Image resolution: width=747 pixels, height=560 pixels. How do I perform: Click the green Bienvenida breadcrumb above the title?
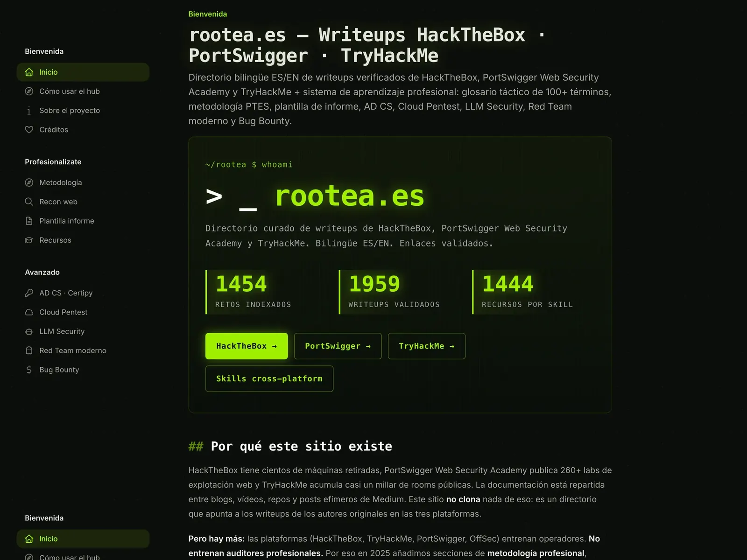click(x=208, y=14)
